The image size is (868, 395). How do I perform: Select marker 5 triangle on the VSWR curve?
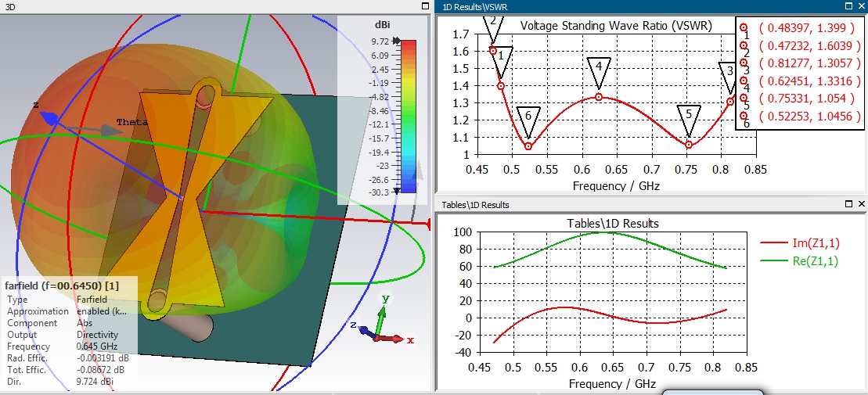tap(689, 121)
